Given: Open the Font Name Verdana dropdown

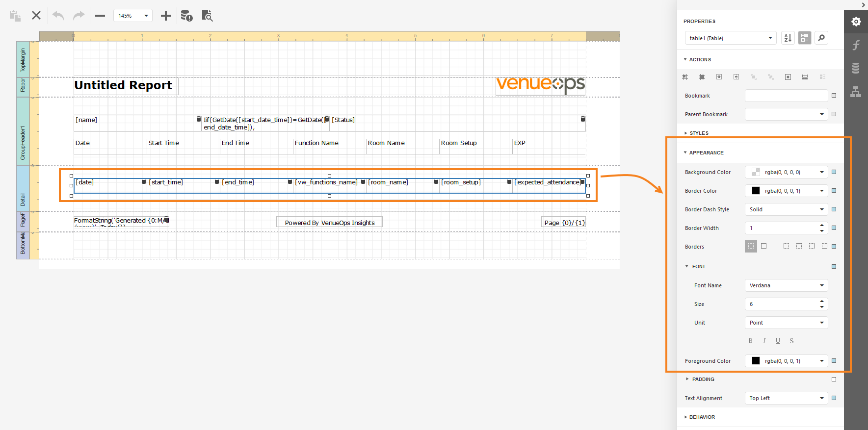Looking at the screenshot, I should point(787,285).
